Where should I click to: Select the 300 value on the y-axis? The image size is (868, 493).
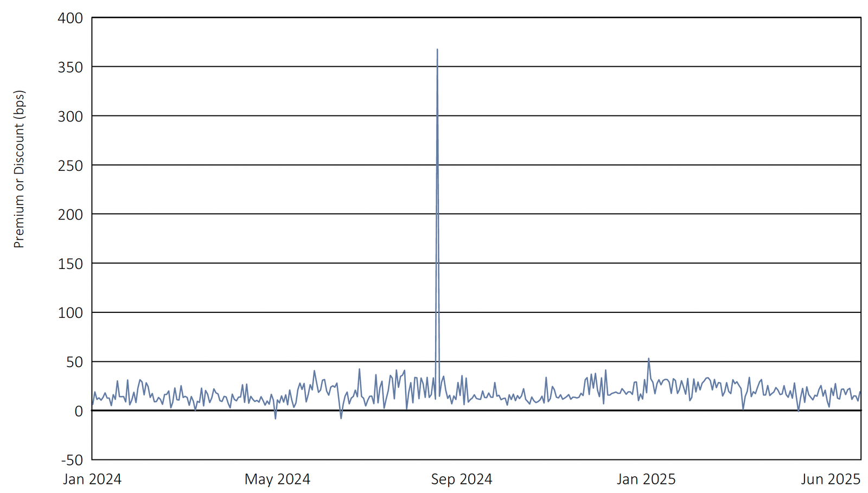(70, 117)
